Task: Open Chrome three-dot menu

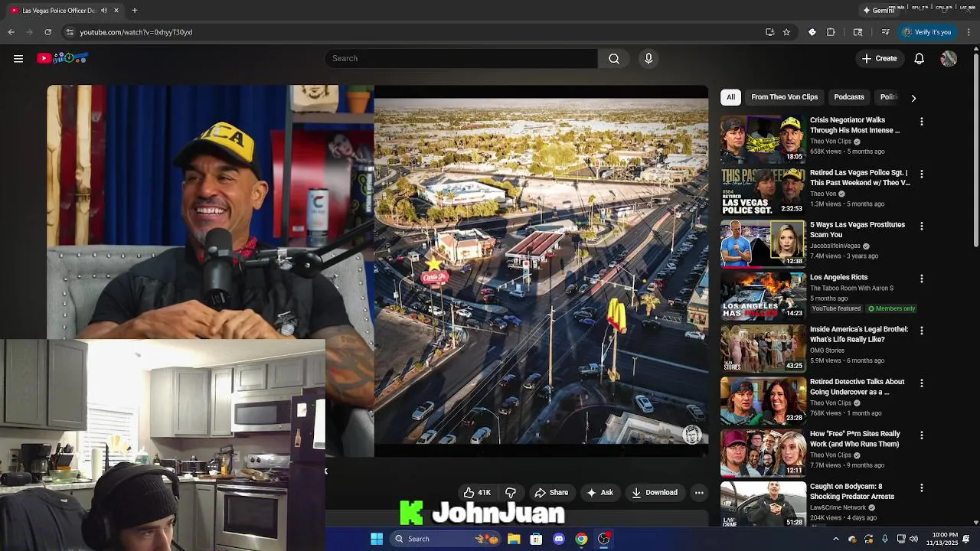Action: [x=969, y=32]
